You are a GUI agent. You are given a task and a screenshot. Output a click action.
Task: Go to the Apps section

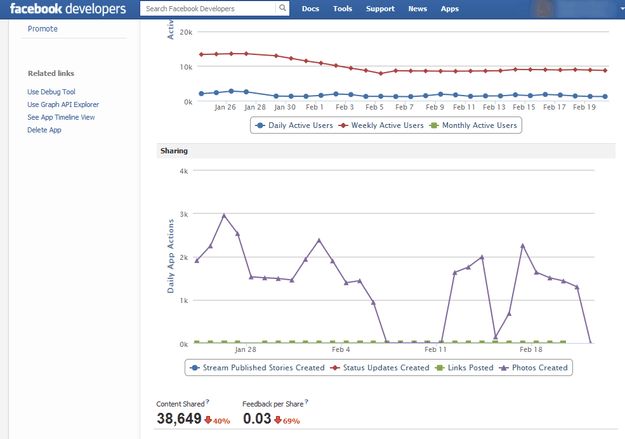point(450,9)
